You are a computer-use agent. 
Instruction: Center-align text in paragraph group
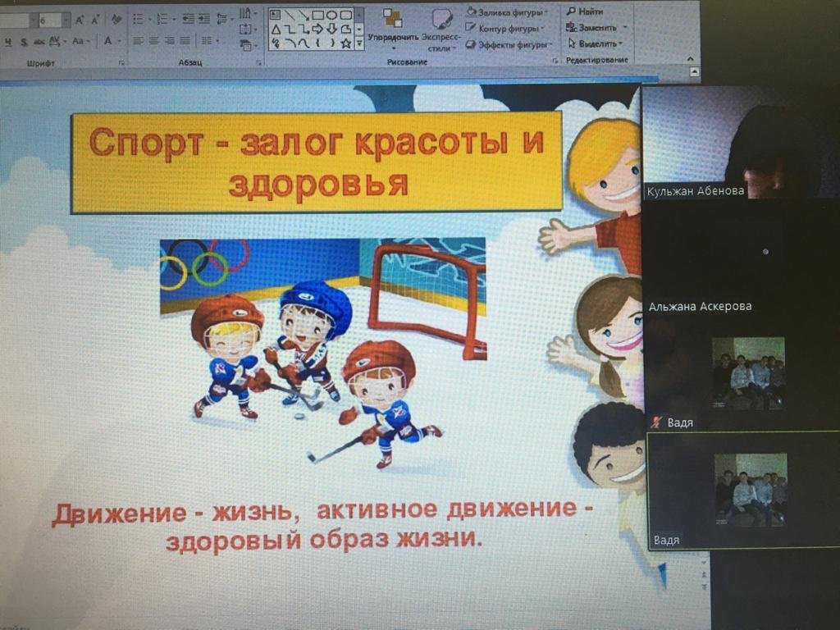tap(153, 41)
